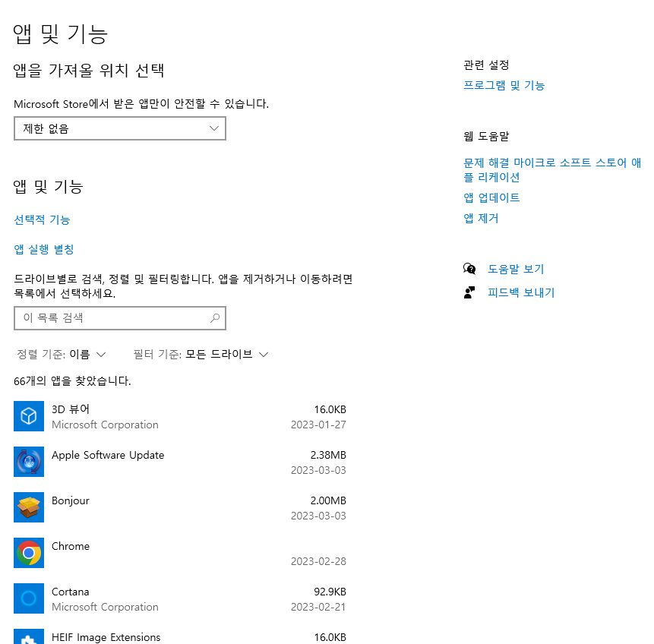Click the 2023-01-27 install date
Viewport: 654px width, 644px height.
(x=319, y=425)
